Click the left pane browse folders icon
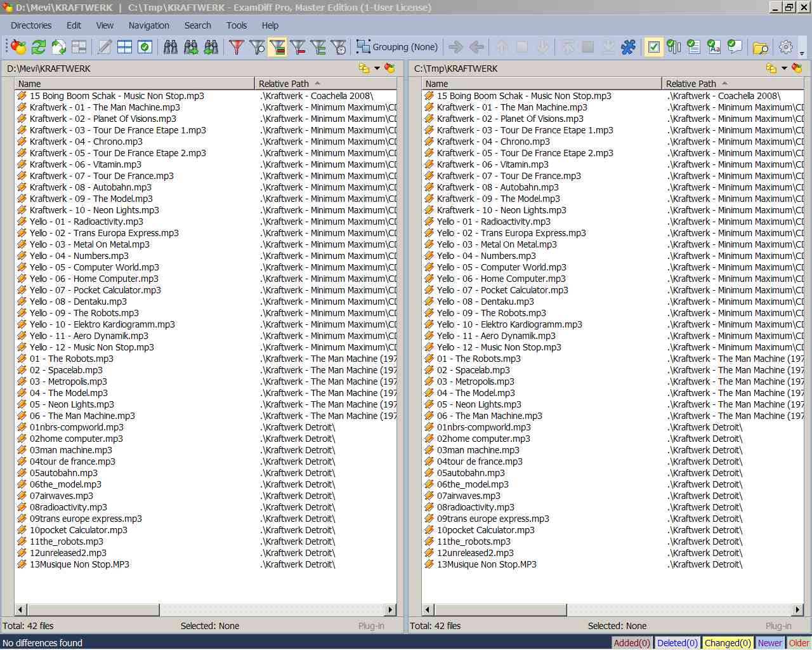 364,68
